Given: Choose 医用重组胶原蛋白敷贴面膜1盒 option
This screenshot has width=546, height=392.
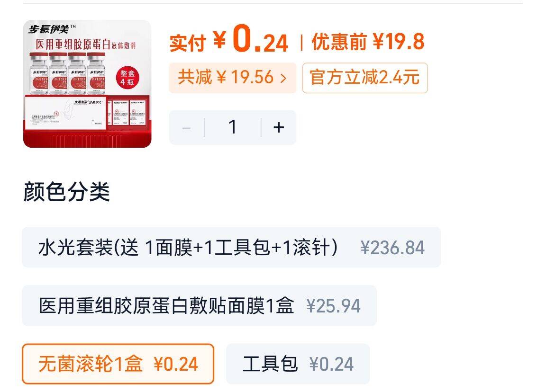Looking at the screenshot, I should tap(199, 306).
